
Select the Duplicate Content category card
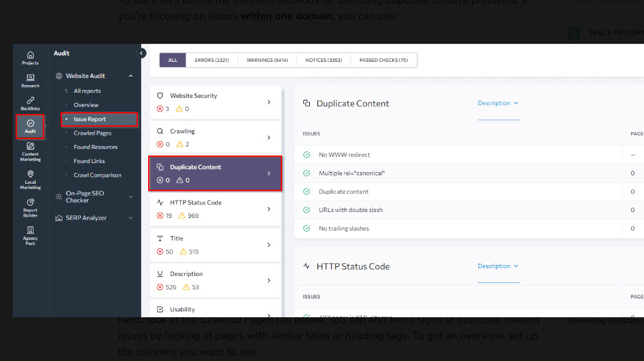tap(215, 173)
